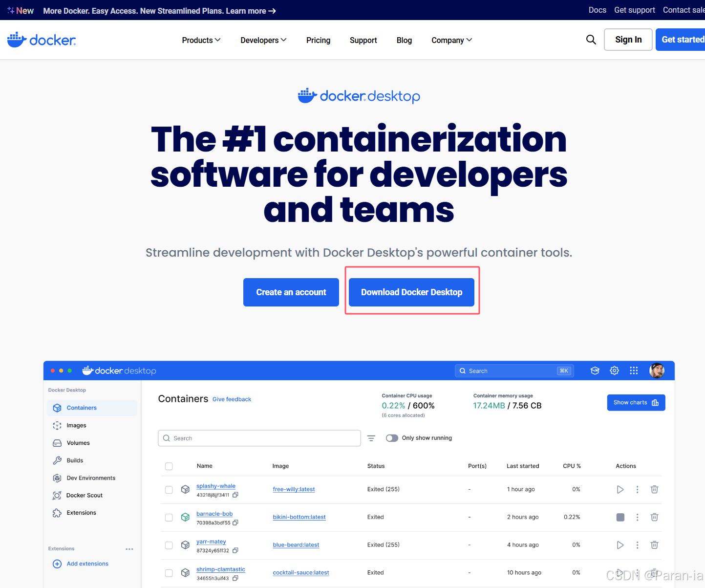Click the Docker Scout sidebar icon
This screenshot has height=588, width=705.
(57, 495)
